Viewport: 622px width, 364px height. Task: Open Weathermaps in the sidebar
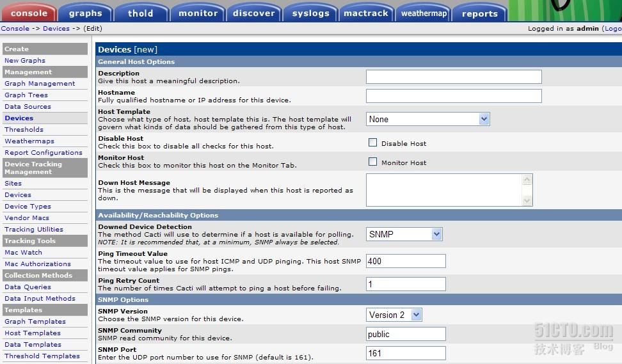[x=29, y=141]
